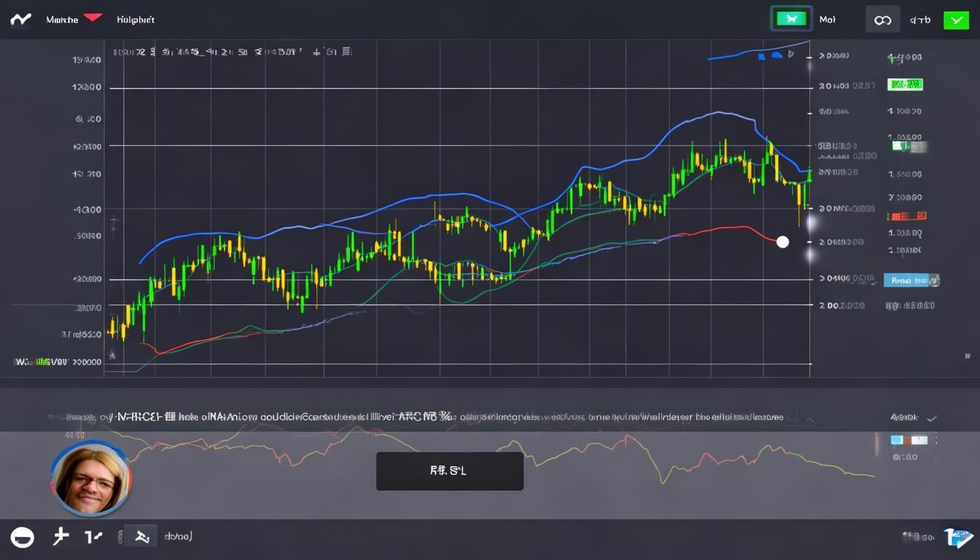The height and width of the screenshot is (560, 980).
Task: Select the plus crosshair tool in bottom toolbar
Action: point(61,537)
